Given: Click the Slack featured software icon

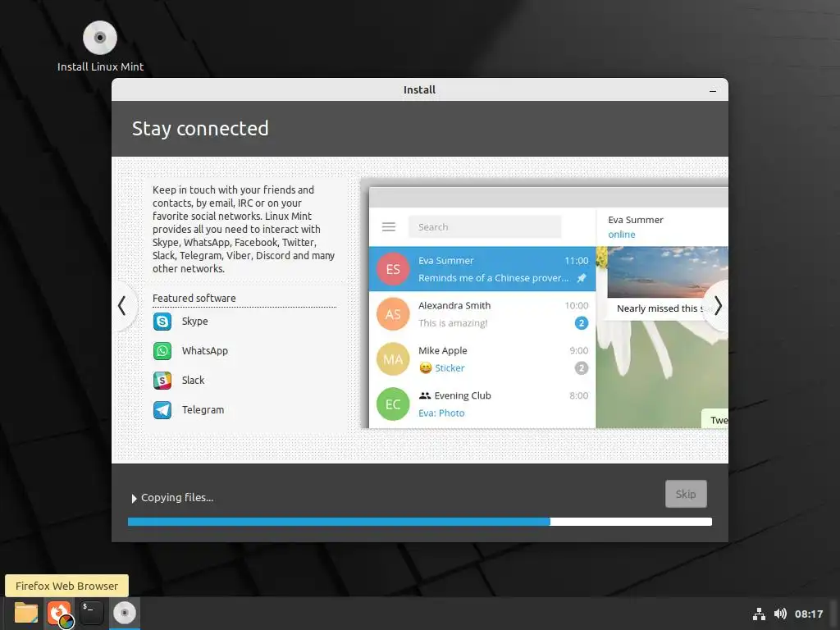Looking at the screenshot, I should (x=162, y=381).
